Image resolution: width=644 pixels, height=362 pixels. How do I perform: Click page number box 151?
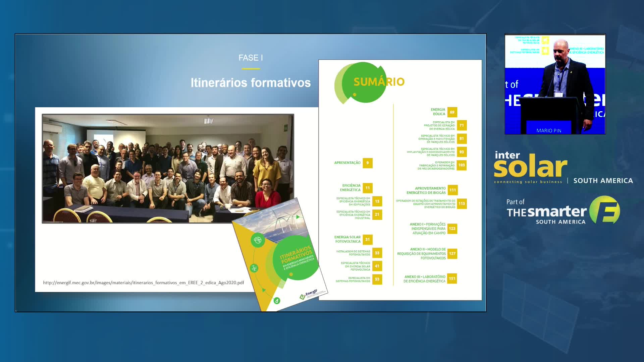(x=452, y=279)
